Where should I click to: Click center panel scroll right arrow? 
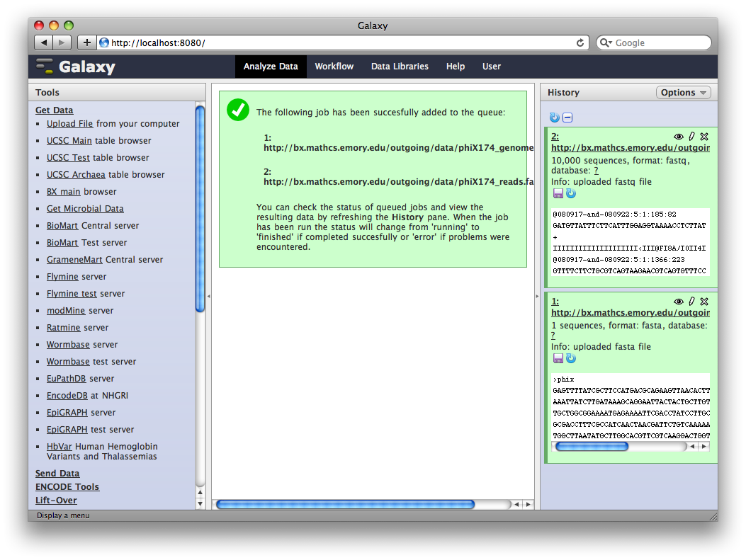528,504
